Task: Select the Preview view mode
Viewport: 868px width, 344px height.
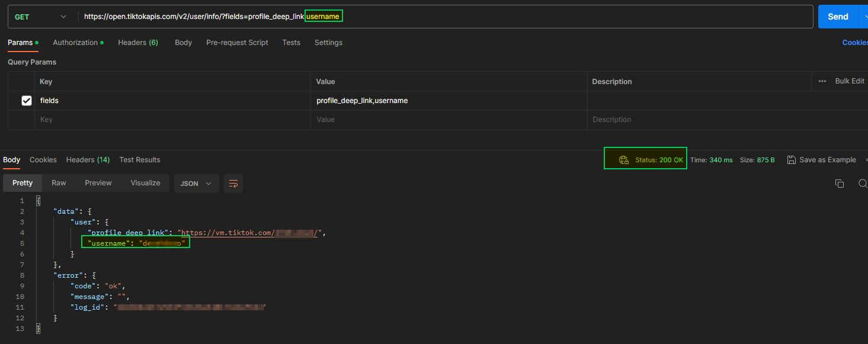Action: pos(98,183)
